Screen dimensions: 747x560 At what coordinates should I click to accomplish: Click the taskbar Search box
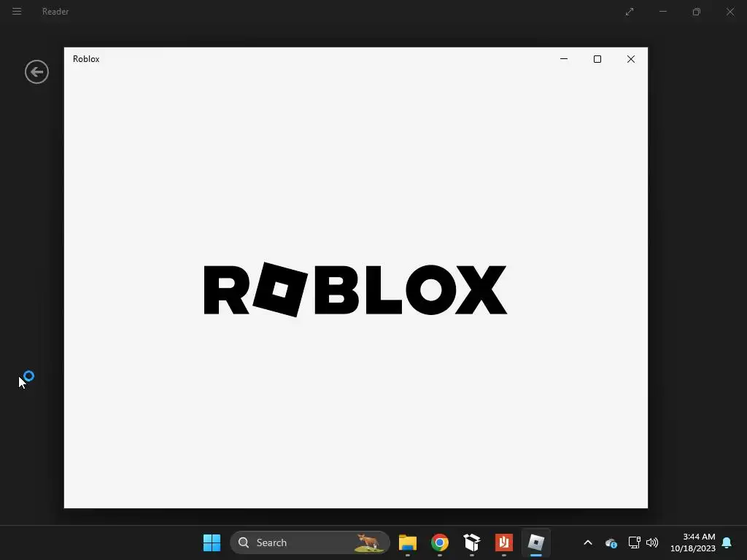point(309,542)
